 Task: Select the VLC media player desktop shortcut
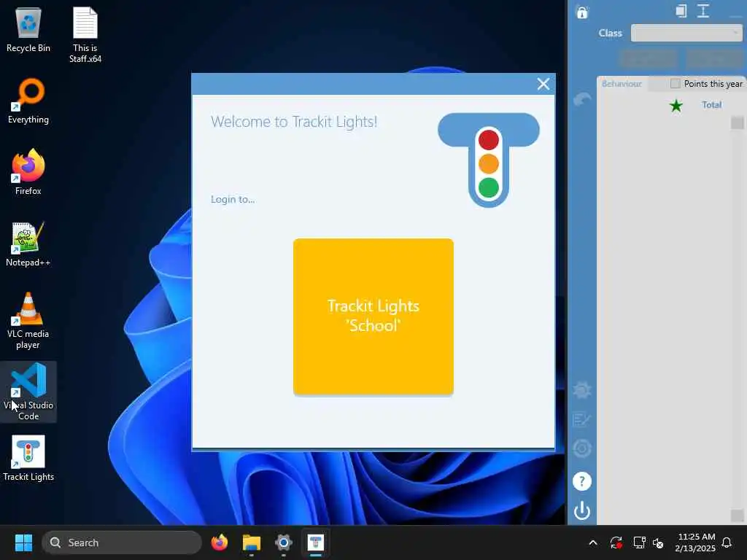tap(28, 321)
